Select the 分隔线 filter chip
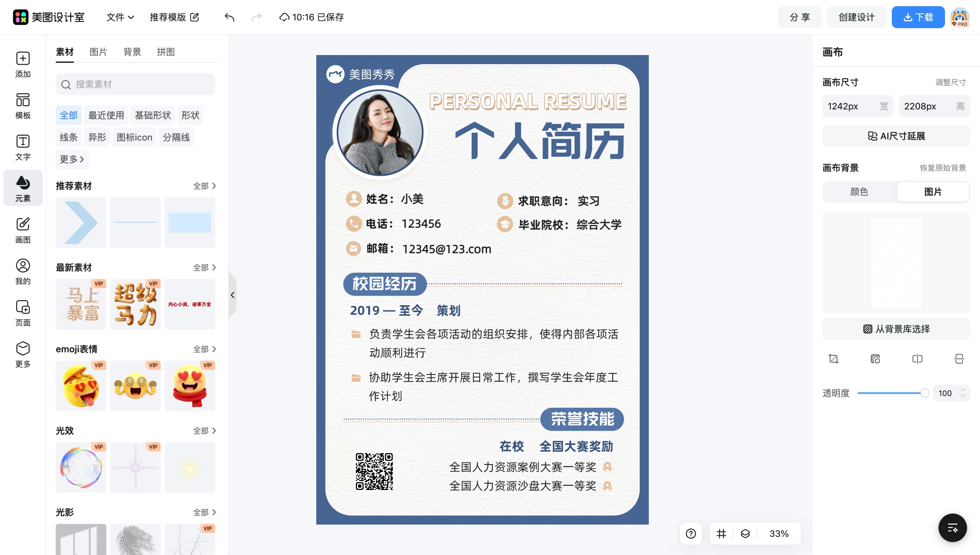This screenshot has height=555, width=980. pos(176,137)
